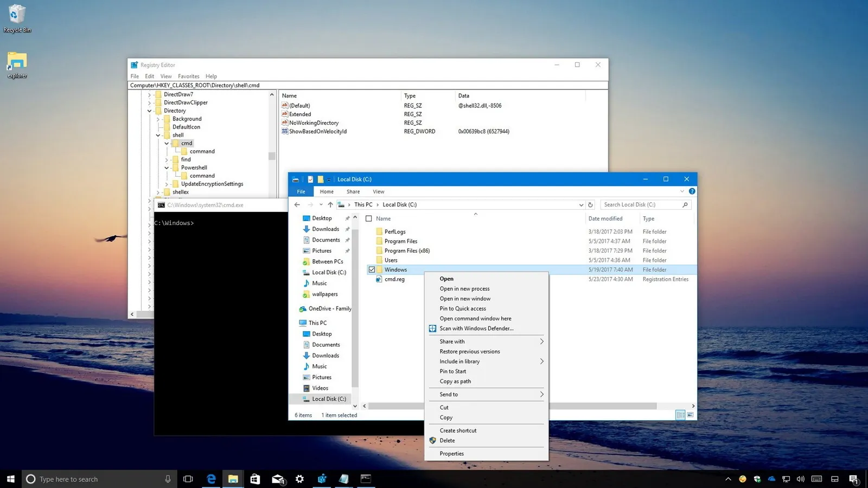
Task: Expand the DirectDraw7 registry key
Action: point(149,94)
